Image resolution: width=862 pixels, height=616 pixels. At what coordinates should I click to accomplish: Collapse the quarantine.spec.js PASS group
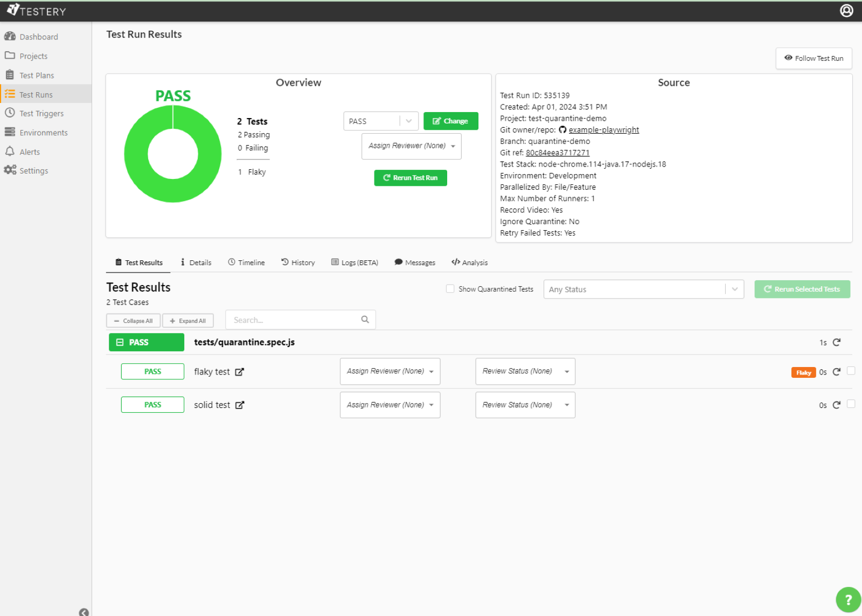point(147,342)
